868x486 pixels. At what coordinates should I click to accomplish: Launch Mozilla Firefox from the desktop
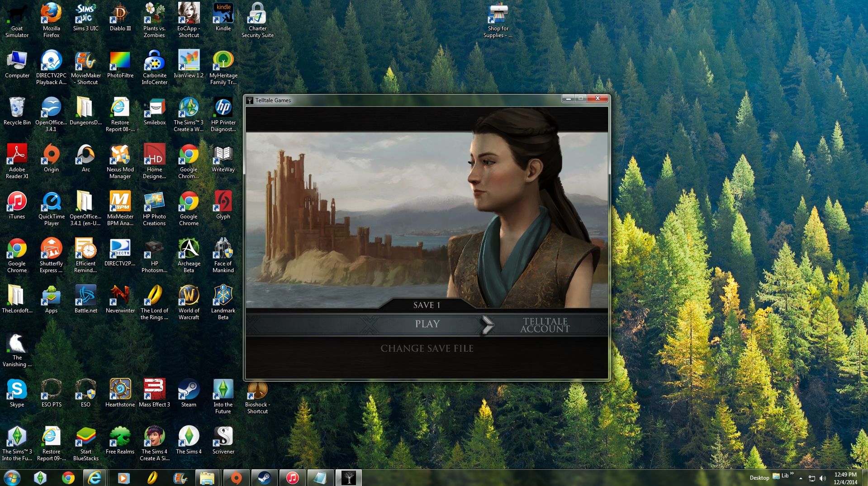click(x=52, y=20)
